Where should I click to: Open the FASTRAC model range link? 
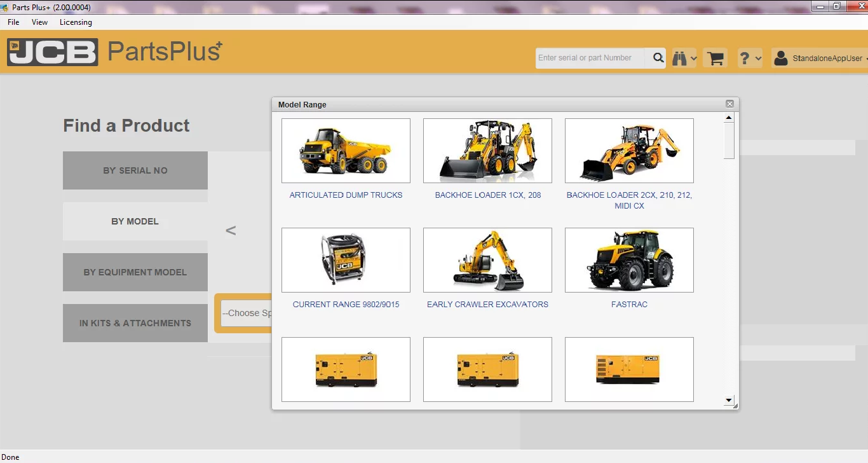tap(629, 304)
